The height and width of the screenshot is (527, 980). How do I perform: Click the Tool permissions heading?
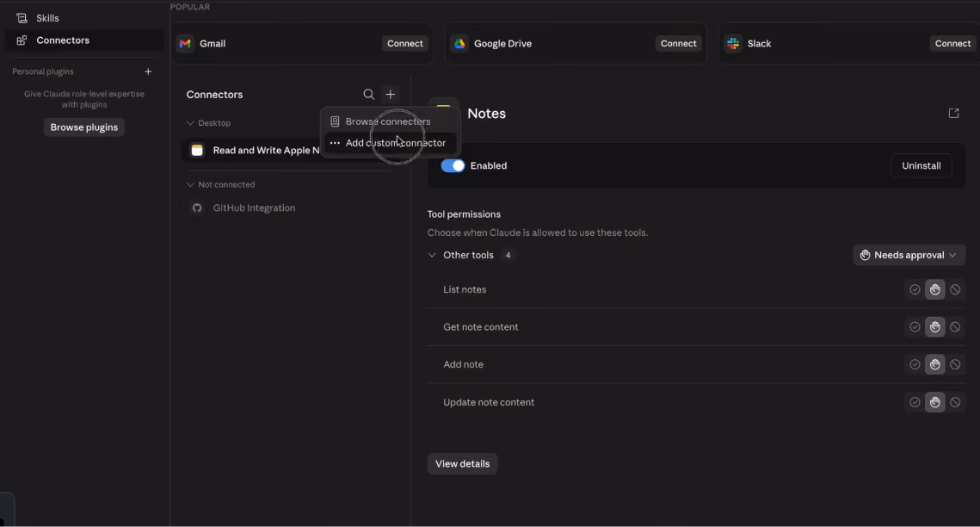pyautogui.click(x=464, y=214)
